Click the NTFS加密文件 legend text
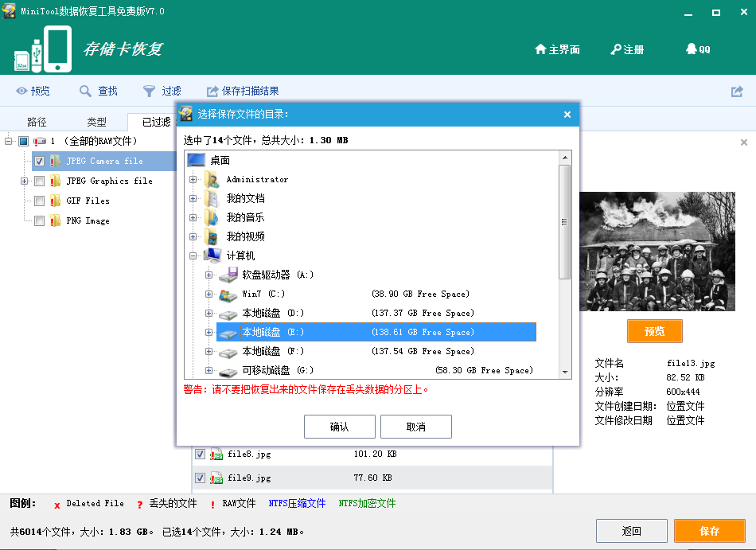 (367, 503)
